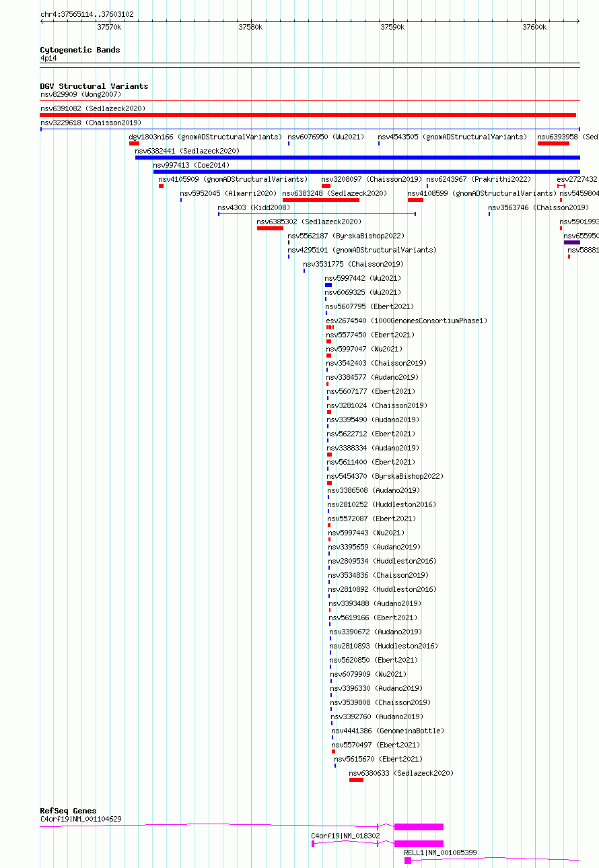This screenshot has height=868, width=599.
Task: Open variant nsv3395490 (Audano2019)
Action: pyautogui.click(x=373, y=420)
